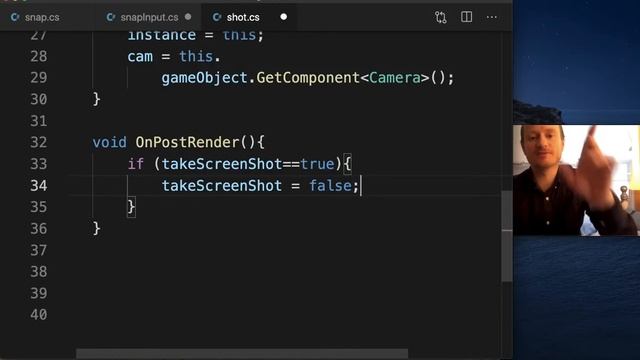Click line number 39 in gutter

tap(39, 293)
